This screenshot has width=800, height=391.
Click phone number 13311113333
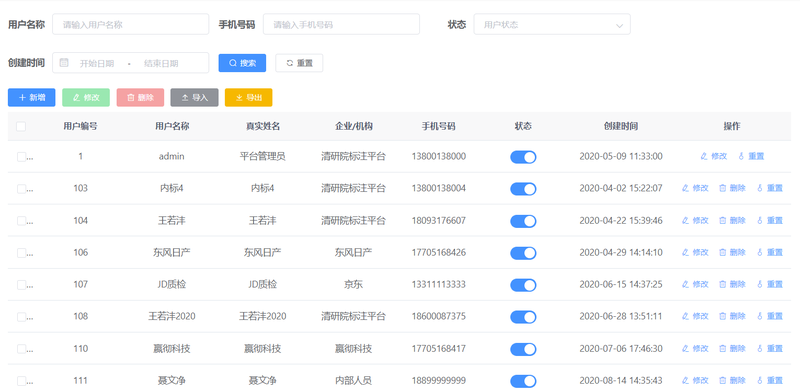tap(439, 284)
